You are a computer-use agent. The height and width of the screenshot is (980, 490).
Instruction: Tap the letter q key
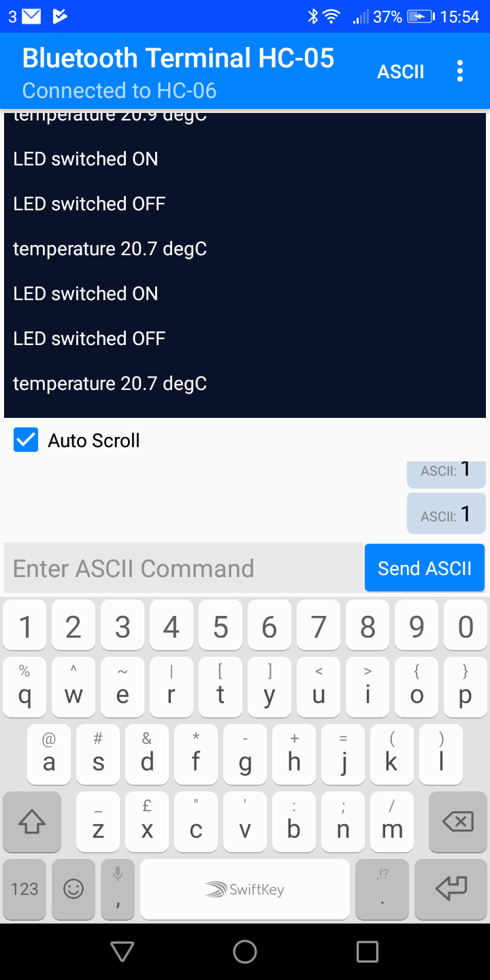(24, 687)
